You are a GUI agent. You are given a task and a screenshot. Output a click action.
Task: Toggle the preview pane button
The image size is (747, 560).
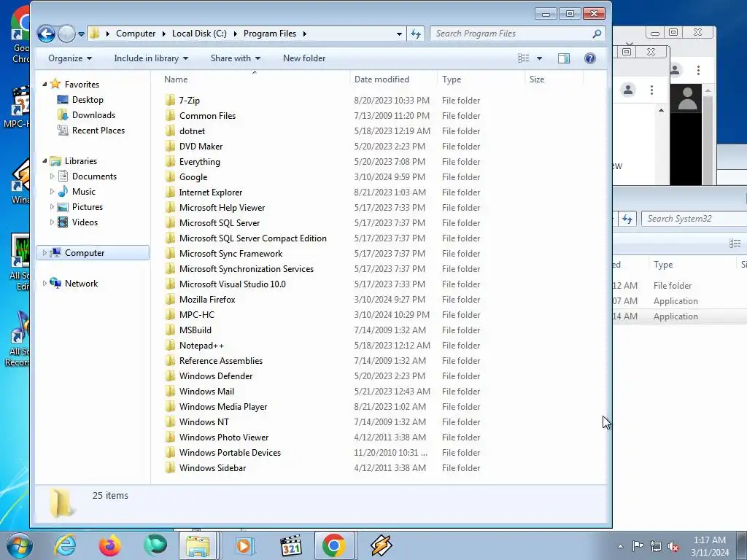coord(564,58)
